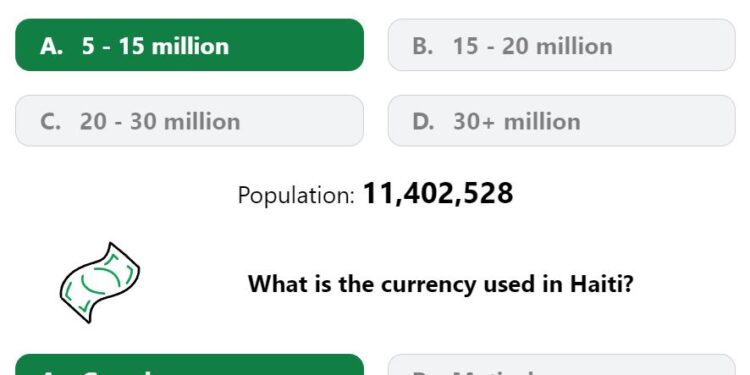Click "million" text in highlighted green answer
This screenshot has height=375, width=750.
point(190,46)
